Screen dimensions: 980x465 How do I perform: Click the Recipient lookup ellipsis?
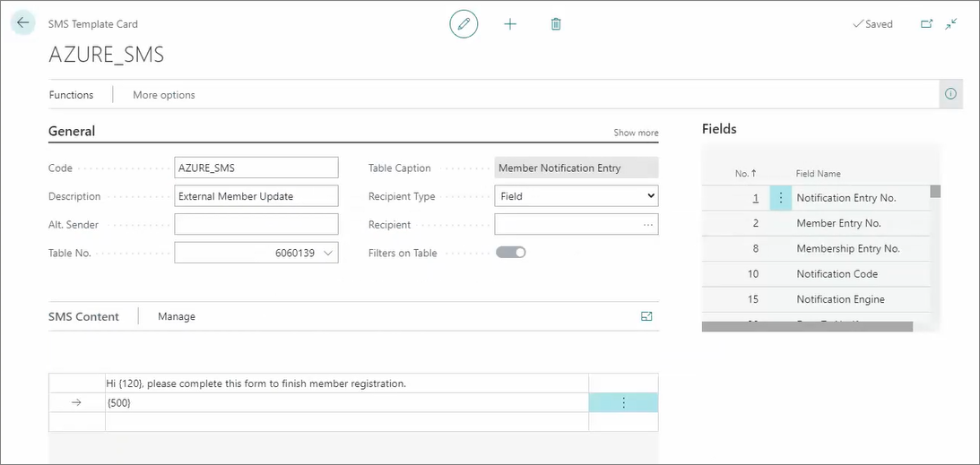pyautogui.click(x=648, y=225)
